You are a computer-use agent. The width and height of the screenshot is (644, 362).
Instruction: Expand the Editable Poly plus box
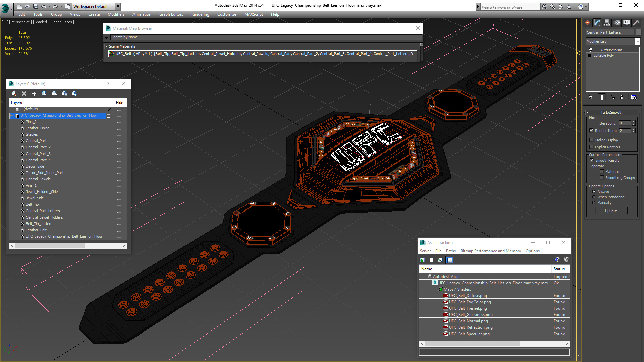tap(590, 55)
